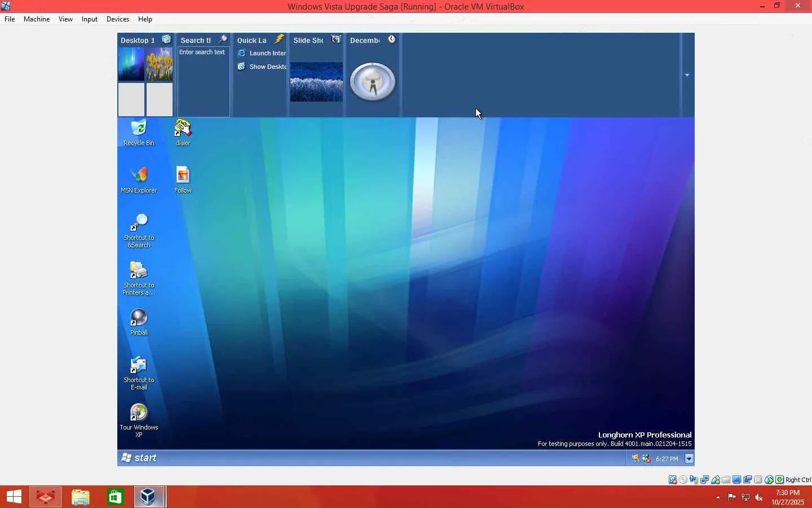Select the dialer desktop icon

click(x=183, y=133)
